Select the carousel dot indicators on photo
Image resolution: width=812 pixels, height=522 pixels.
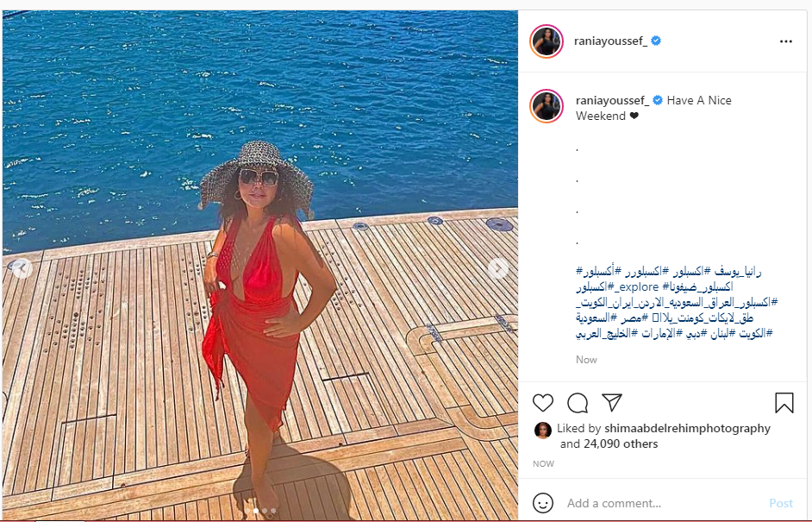(261, 511)
